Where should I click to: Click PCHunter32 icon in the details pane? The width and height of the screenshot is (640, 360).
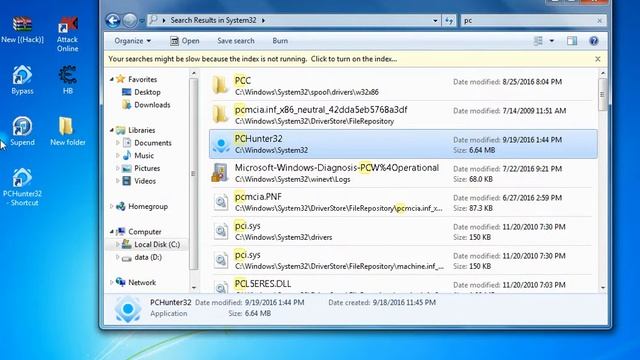pyautogui.click(x=128, y=309)
